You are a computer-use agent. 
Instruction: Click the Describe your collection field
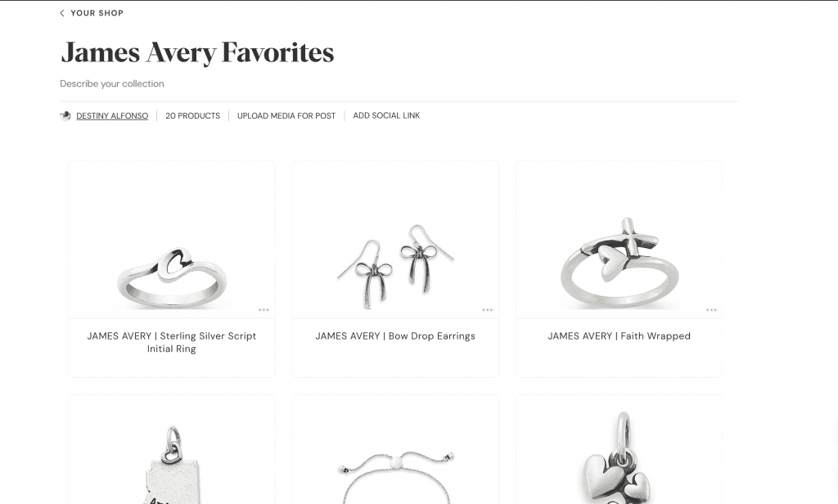(x=111, y=84)
